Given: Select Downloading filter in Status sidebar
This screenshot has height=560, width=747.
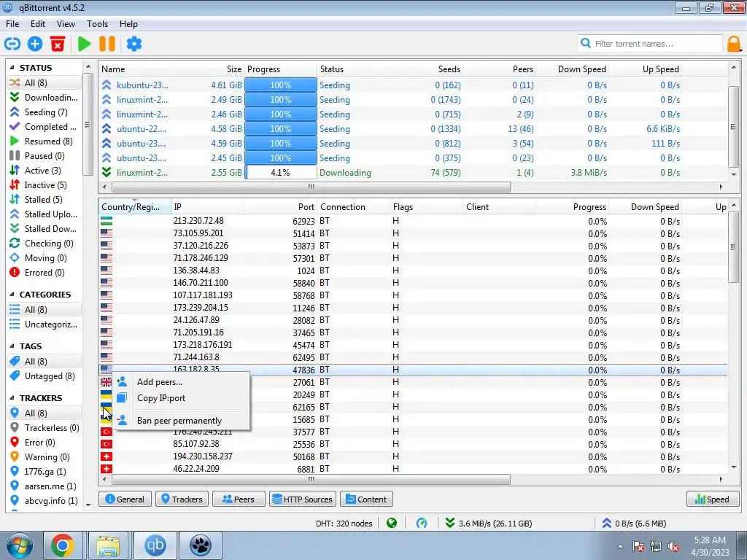Looking at the screenshot, I should (x=44, y=97).
